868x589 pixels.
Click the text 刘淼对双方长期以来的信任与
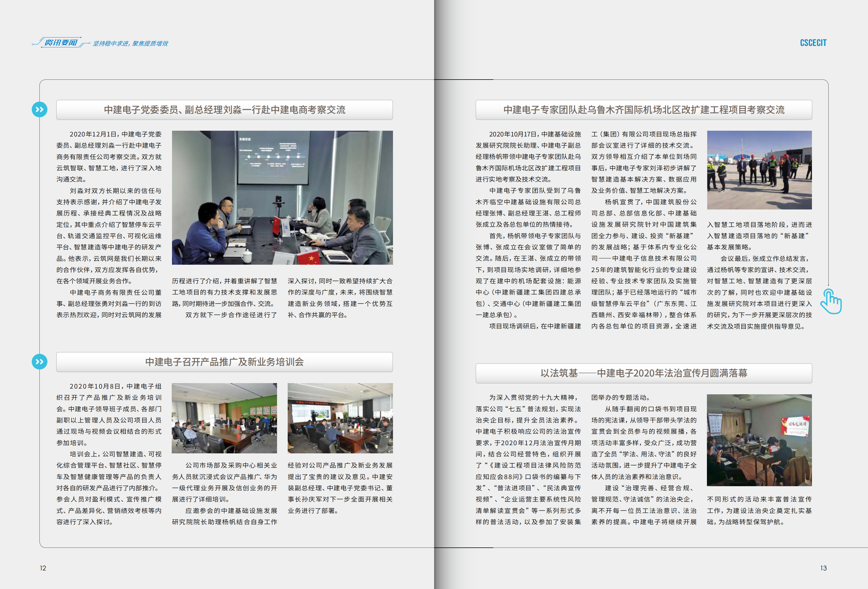click(x=116, y=191)
